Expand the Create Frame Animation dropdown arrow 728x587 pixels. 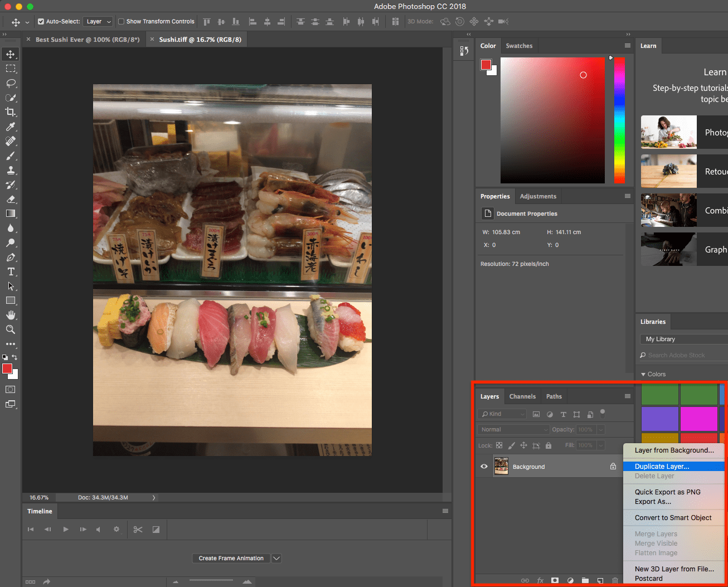coord(276,558)
